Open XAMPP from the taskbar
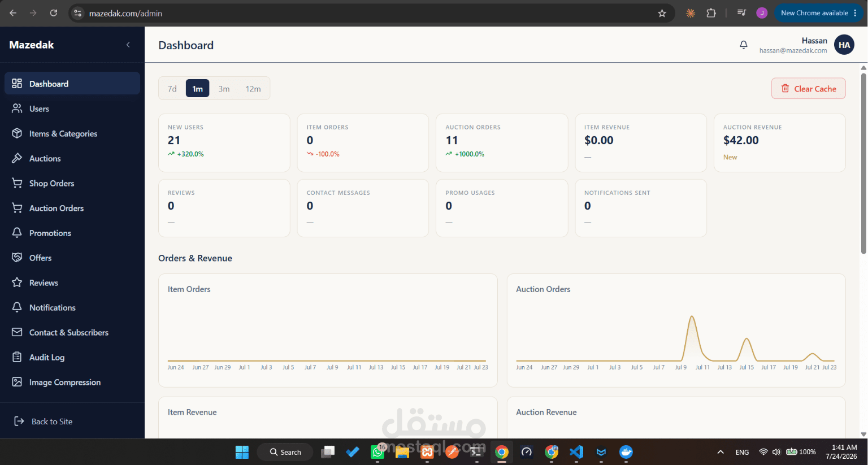Viewport: 868px width, 465px height. coord(427,452)
